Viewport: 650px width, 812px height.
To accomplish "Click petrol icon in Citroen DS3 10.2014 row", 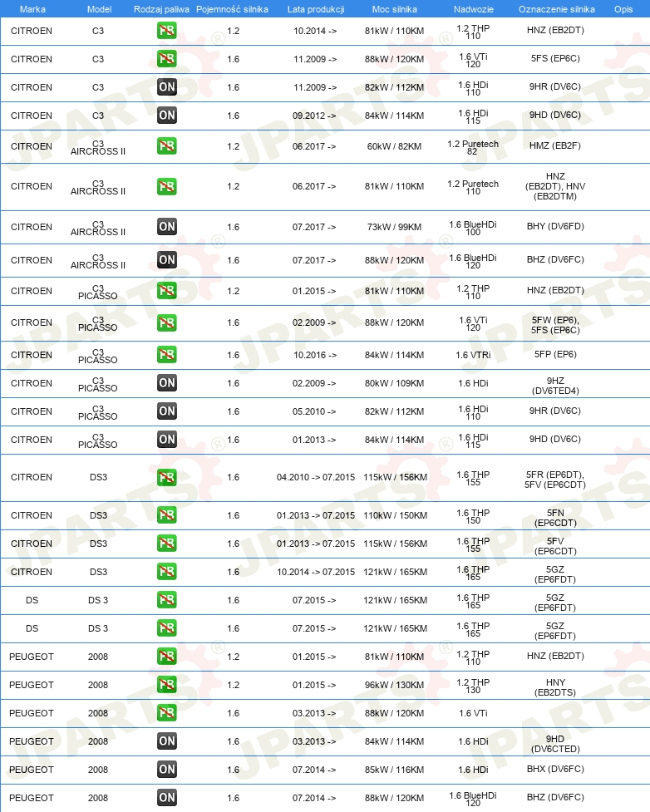I will (x=167, y=572).
